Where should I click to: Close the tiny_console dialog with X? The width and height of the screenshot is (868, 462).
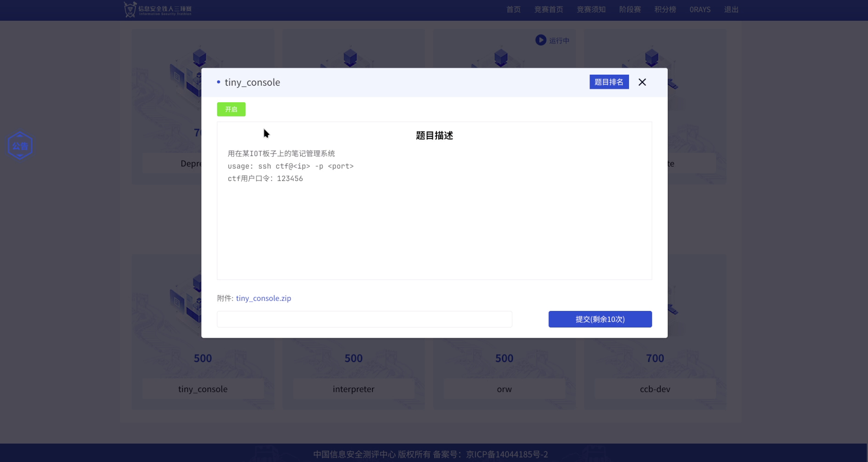tap(642, 82)
